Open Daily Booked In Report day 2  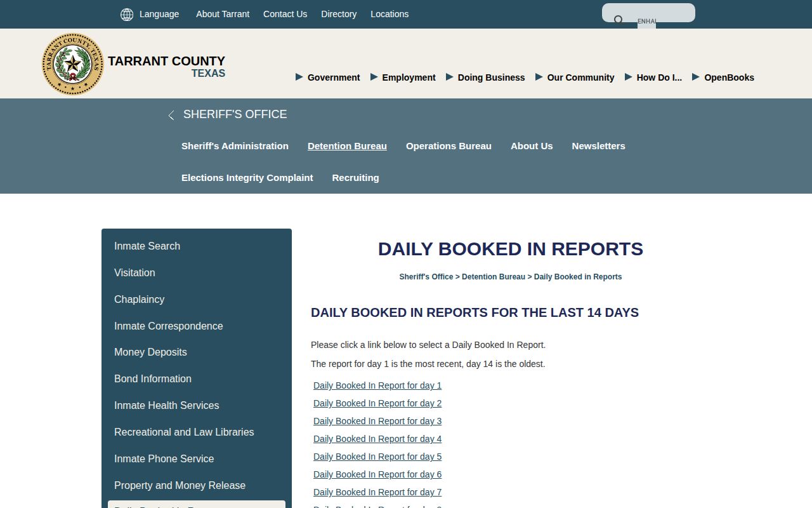pyautogui.click(x=377, y=403)
